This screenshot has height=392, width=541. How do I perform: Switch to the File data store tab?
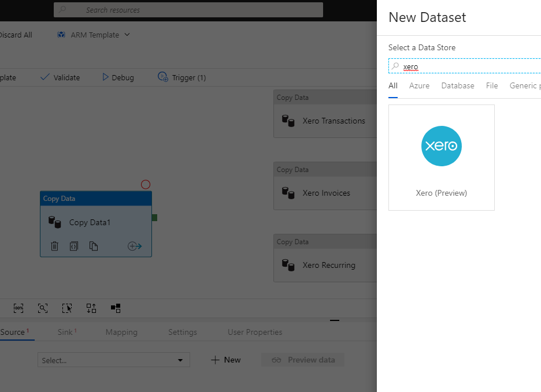tap(492, 86)
